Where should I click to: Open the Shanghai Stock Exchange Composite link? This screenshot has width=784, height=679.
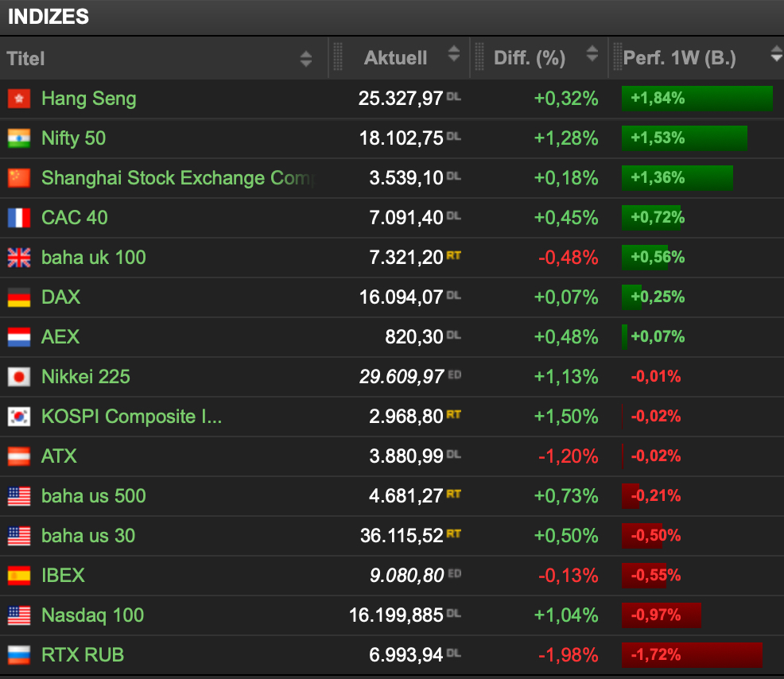coord(177,179)
